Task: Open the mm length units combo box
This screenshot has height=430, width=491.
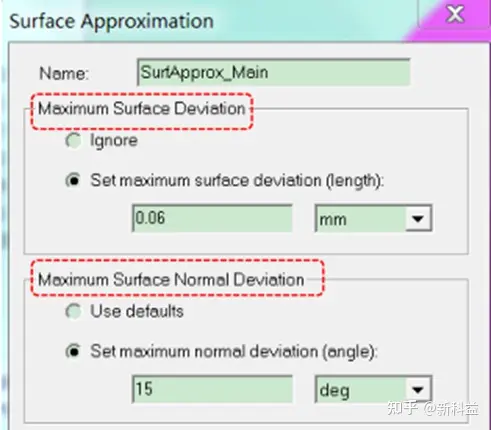Action: [x=373, y=219]
